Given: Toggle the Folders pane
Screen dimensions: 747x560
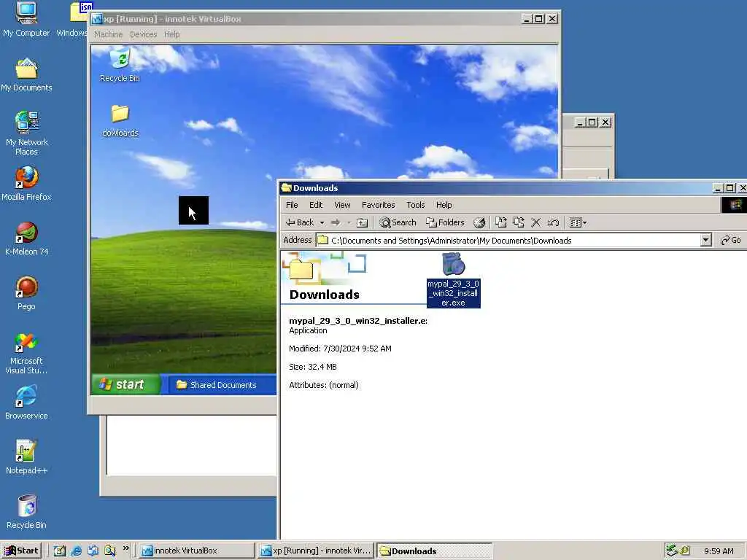Looking at the screenshot, I should 445,222.
